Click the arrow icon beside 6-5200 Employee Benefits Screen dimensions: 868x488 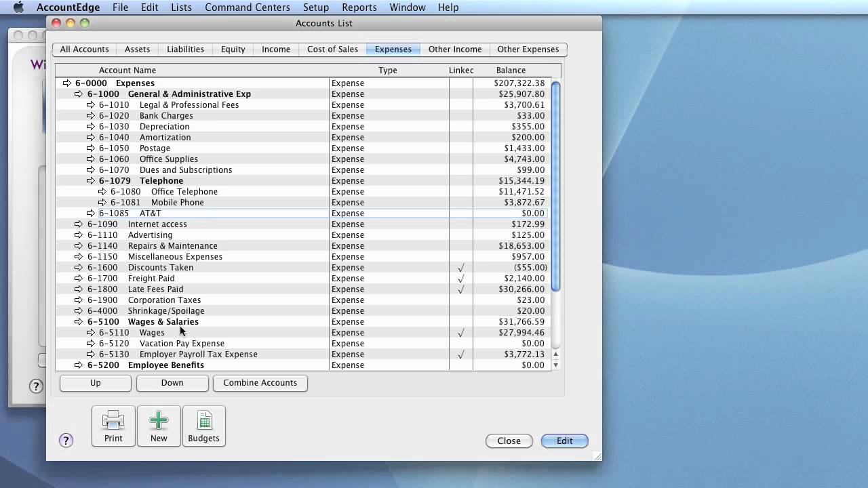point(79,365)
